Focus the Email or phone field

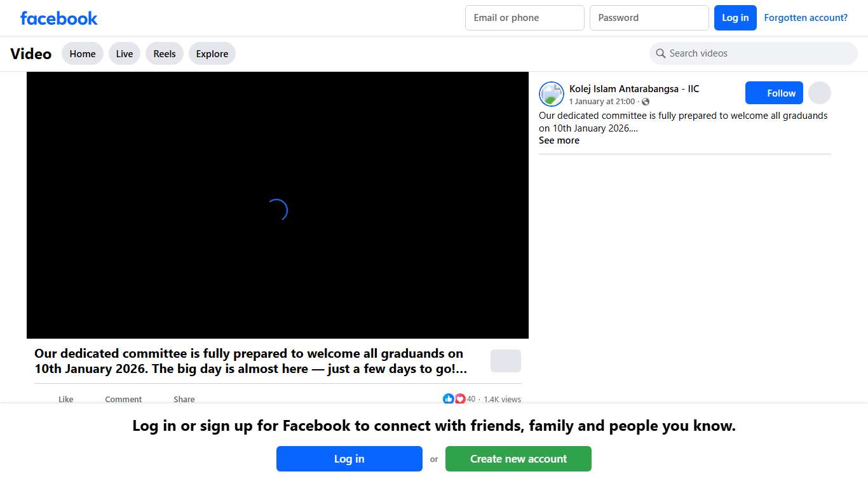(524, 18)
